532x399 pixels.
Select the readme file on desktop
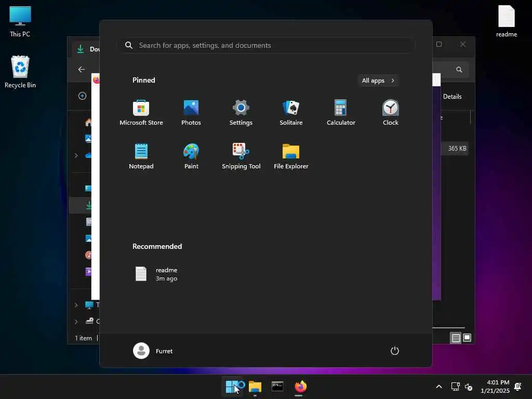506,21
